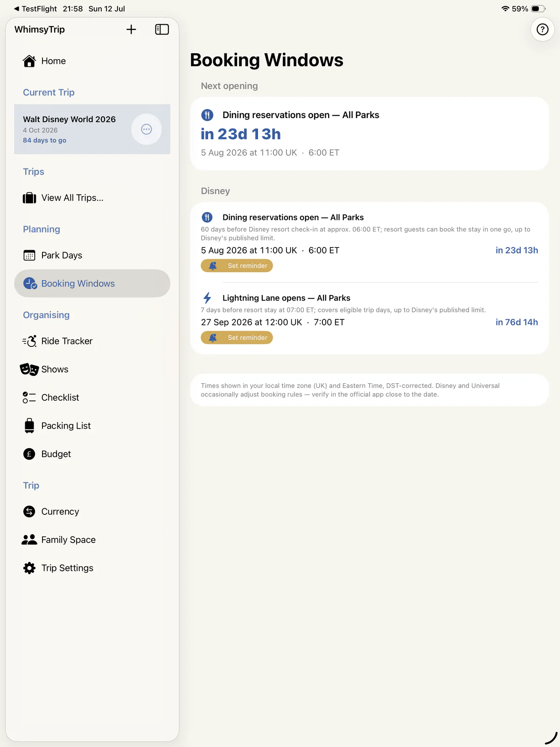Screen dimensions: 560x747
Task: Click the Ride Tracker coaster icon
Action: [29, 341]
